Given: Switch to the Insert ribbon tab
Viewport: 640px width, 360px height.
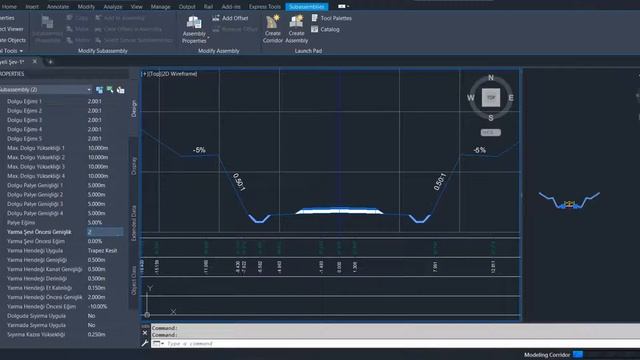Looking at the screenshot, I should click(x=32, y=7).
